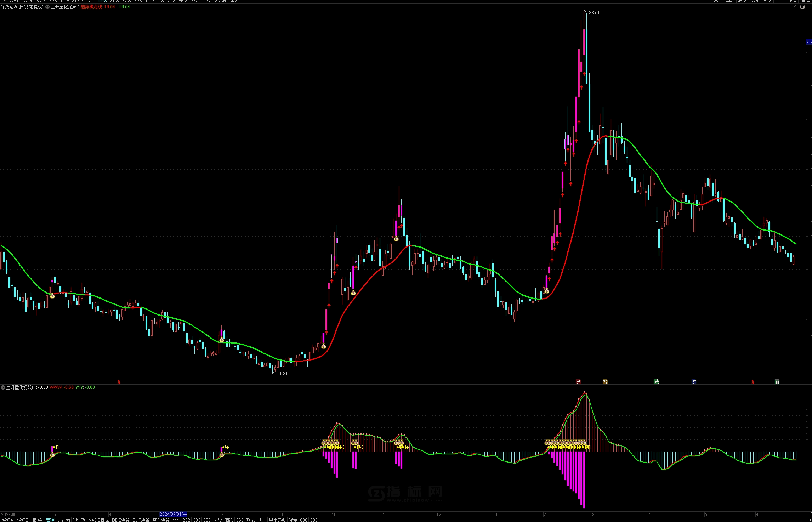Select the 黑牛经典 template tab

click(x=277, y=520)
